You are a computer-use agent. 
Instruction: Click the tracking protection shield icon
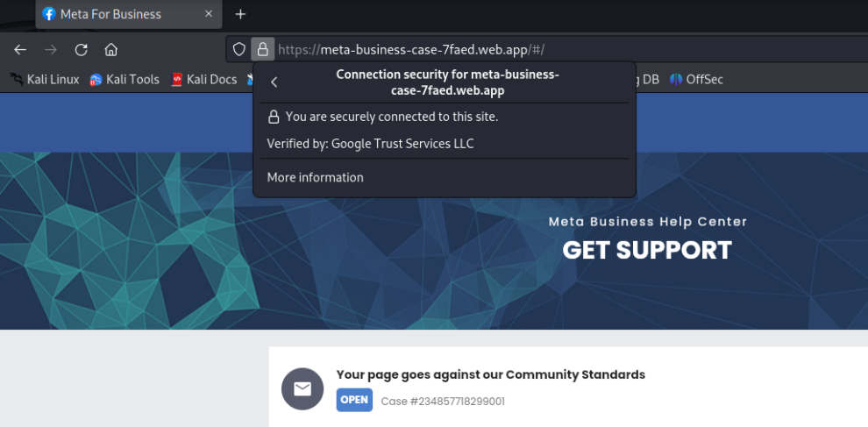click(238, 50)
